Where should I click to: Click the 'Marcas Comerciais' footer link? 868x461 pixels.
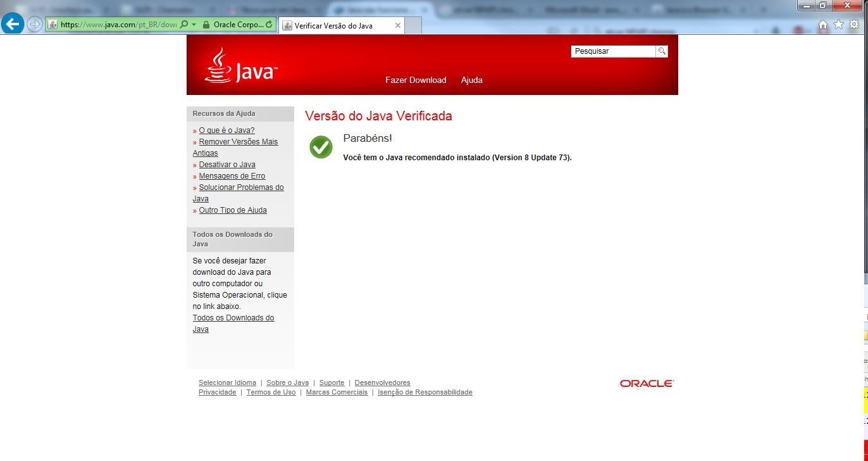coord(337,392)
